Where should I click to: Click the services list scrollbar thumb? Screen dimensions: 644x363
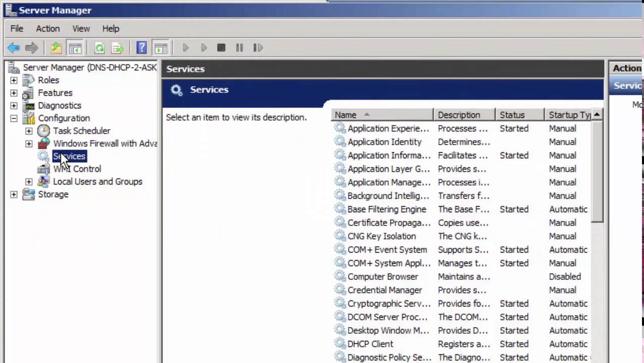[x=597, y=171]
